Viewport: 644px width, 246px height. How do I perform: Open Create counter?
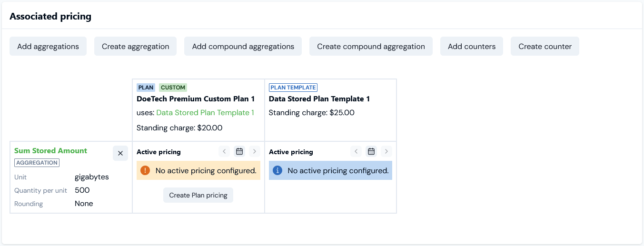click(x=545, y=46)
